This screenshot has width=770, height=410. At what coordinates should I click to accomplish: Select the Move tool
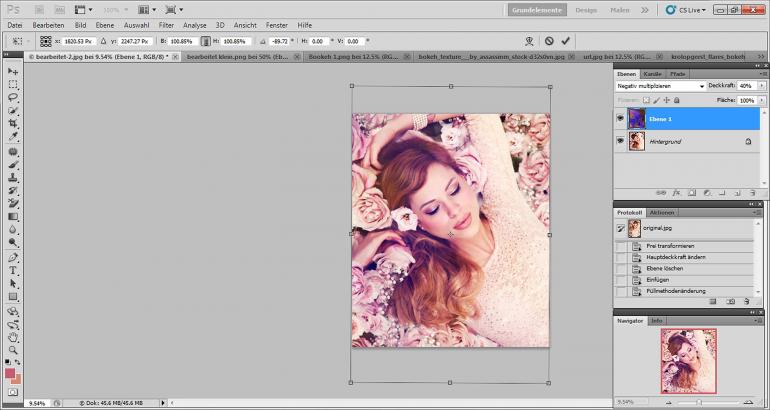(x=13, y=71)
